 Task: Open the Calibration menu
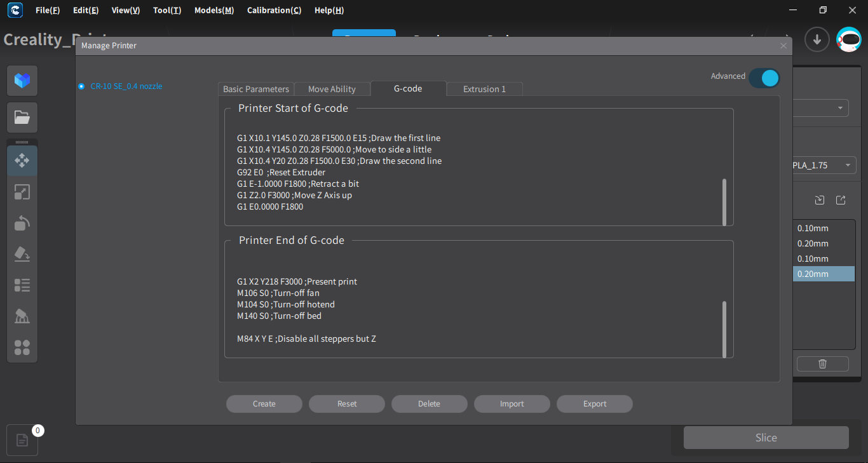pyautogui.click(x=274, y=10)
